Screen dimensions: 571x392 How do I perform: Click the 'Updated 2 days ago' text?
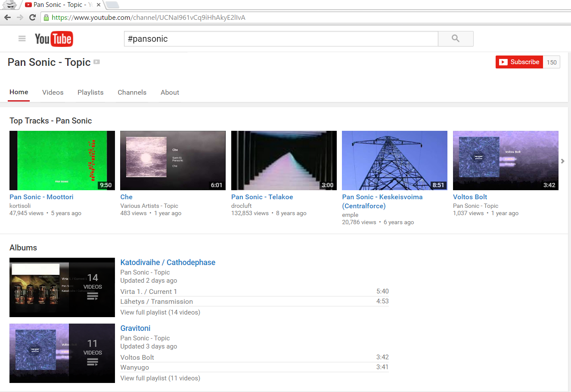tap(149, 281)
